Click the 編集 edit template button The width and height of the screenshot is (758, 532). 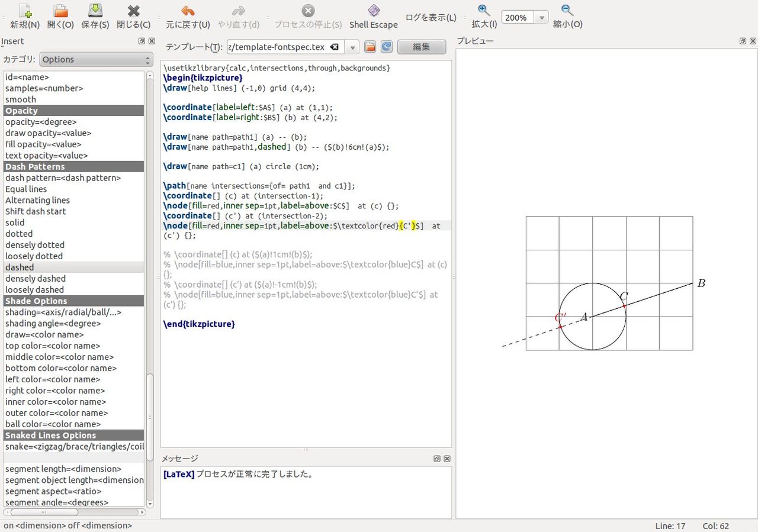click(421, 47)
